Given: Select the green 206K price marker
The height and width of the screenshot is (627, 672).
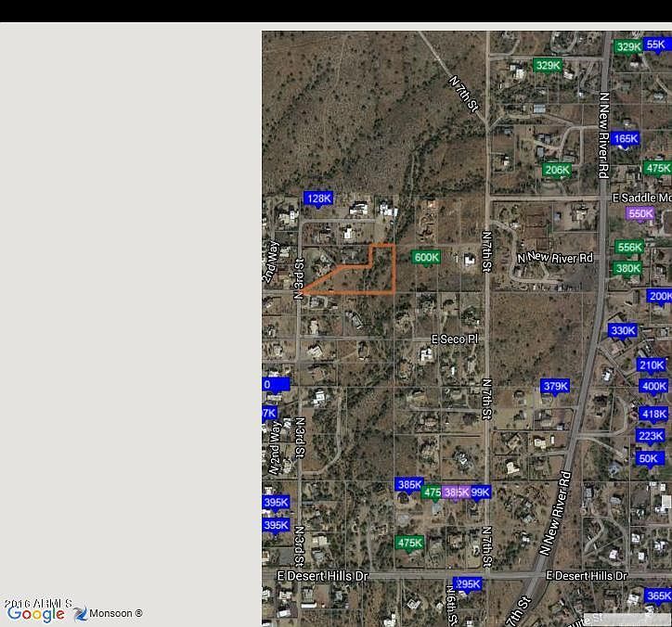Looking at the screenshot, I should click(557, 170).
